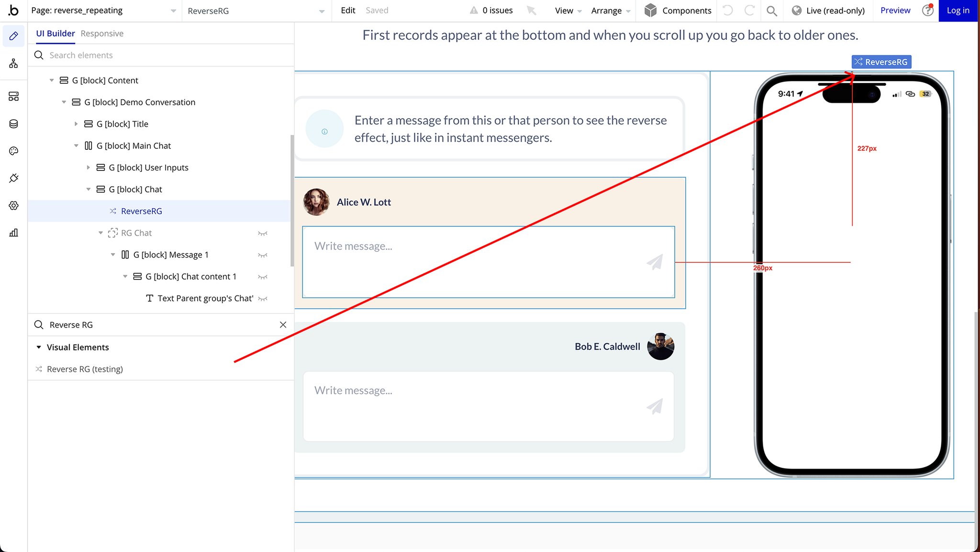Open the Styles palette icon
Viewport: 980px width, 552px height.
coord(13,151)
